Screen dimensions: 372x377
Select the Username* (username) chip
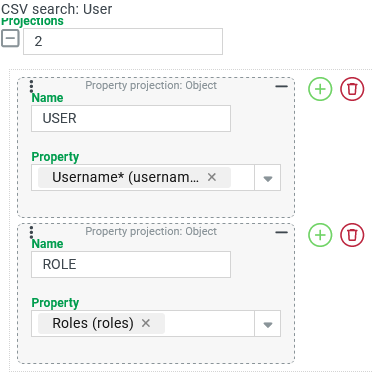(125, 177)
